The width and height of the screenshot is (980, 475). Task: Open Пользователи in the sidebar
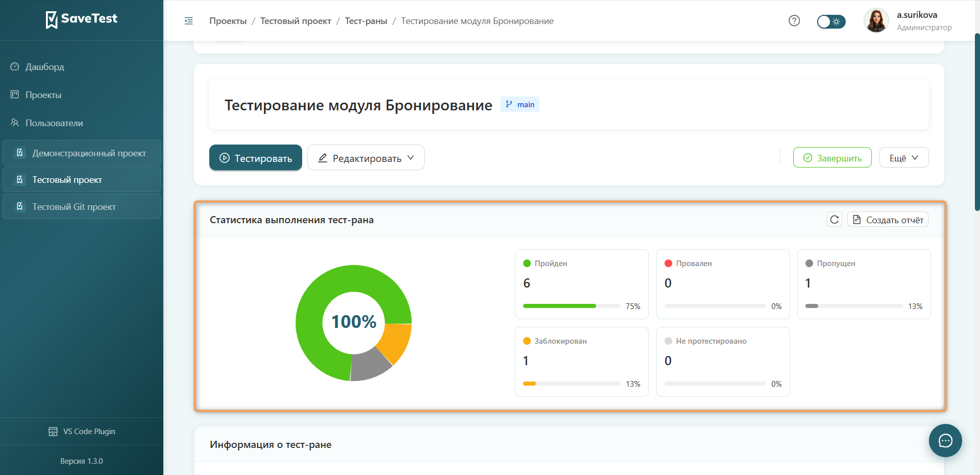click(x=82, y=123)
